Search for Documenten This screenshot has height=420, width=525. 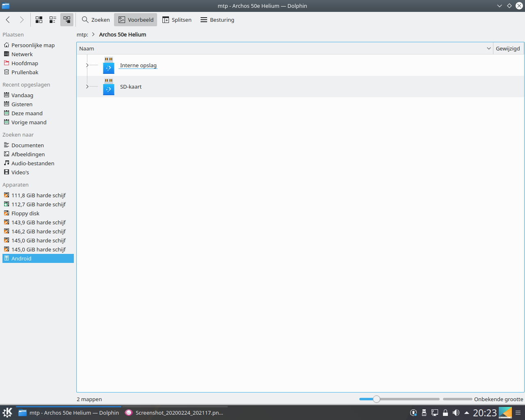[38, 145]
